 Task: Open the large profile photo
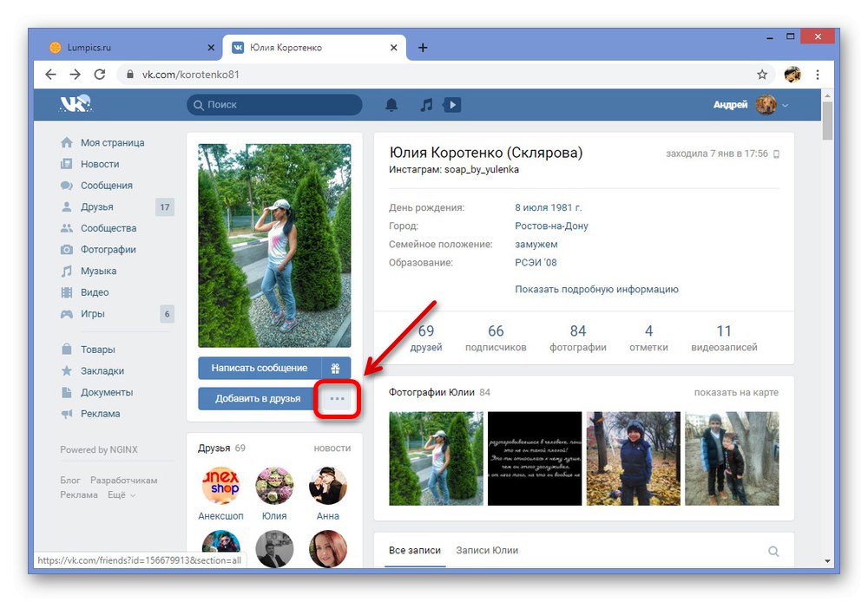pos(274,245)
